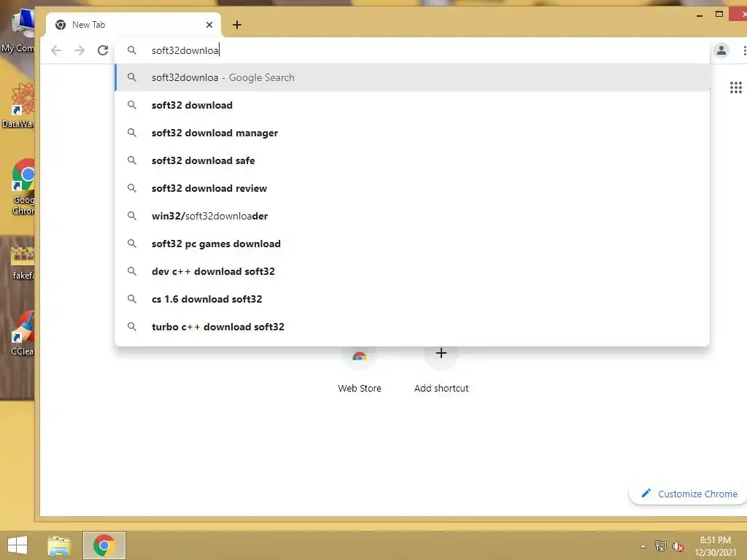Viewport: 747px width, 560px height.
Task: Select the New Tab tab
Action: click(x=133, y=25)
